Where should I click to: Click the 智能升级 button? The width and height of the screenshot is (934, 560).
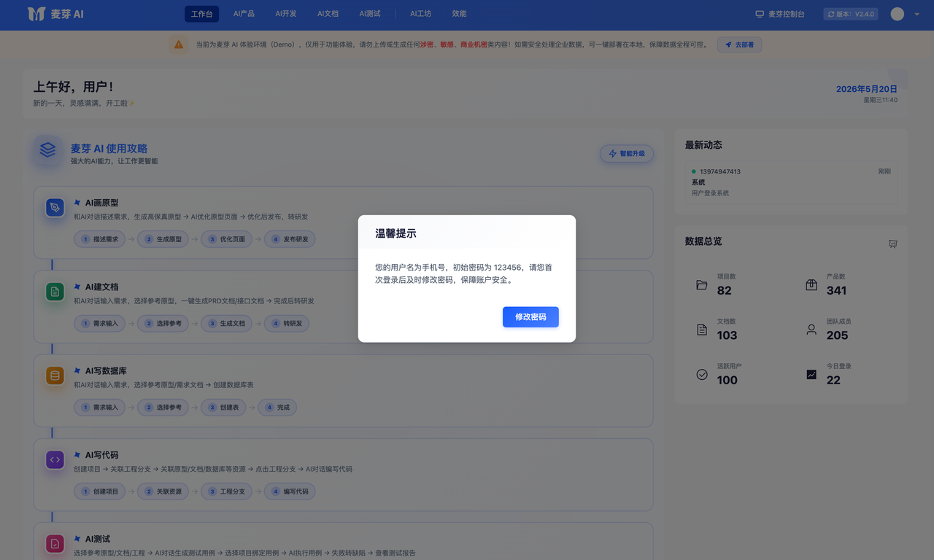[x=627, y=154]
